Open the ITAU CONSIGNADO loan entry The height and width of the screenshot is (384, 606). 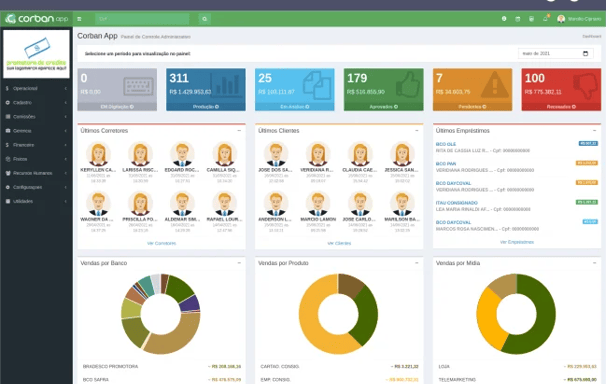pyautogui.click(x=457, y=203)
